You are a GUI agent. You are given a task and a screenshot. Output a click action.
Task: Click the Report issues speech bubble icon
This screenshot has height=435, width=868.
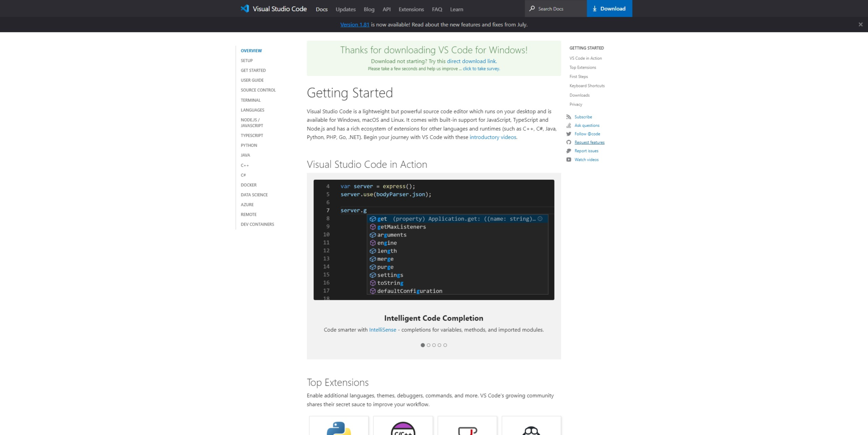pyautogui.click(x=569, y=151)
